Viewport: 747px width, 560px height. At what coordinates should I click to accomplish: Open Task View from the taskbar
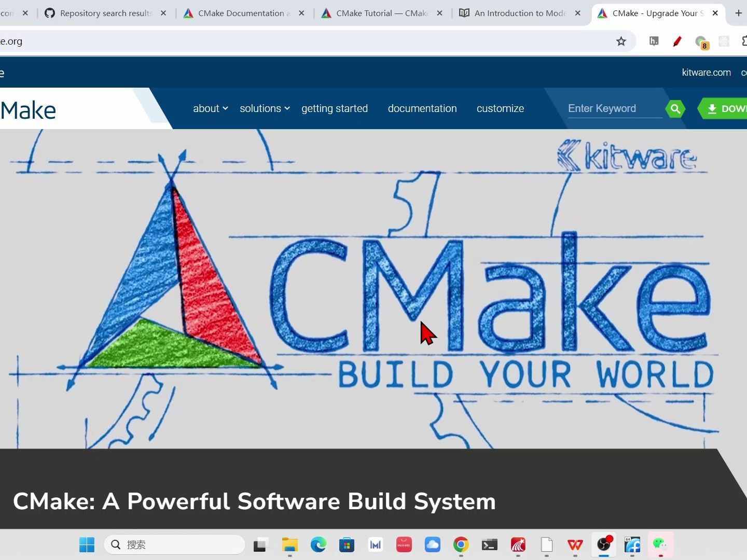(x=260, y=545)
